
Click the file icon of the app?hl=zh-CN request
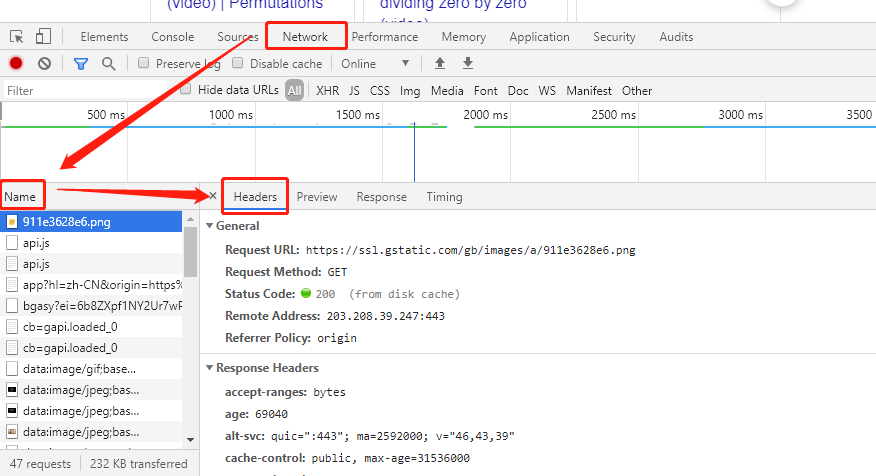[x=12, y=285]
